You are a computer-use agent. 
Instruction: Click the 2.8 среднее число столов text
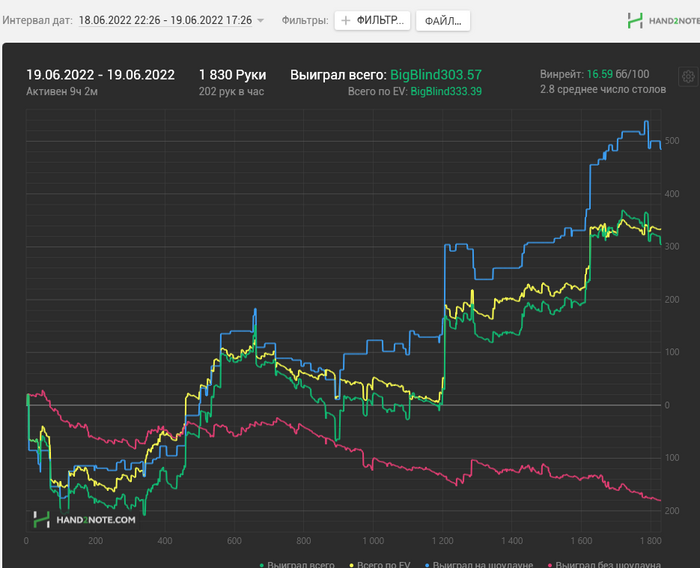(x=603, y=89)
